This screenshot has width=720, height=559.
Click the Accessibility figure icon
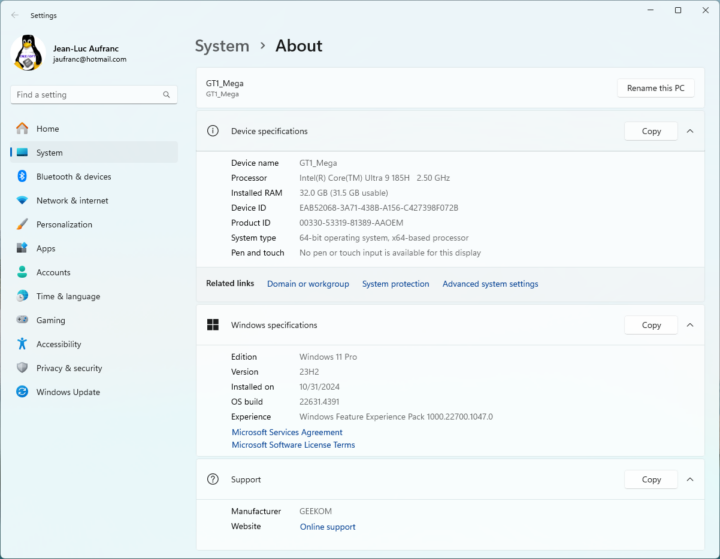tap(22, 344)
